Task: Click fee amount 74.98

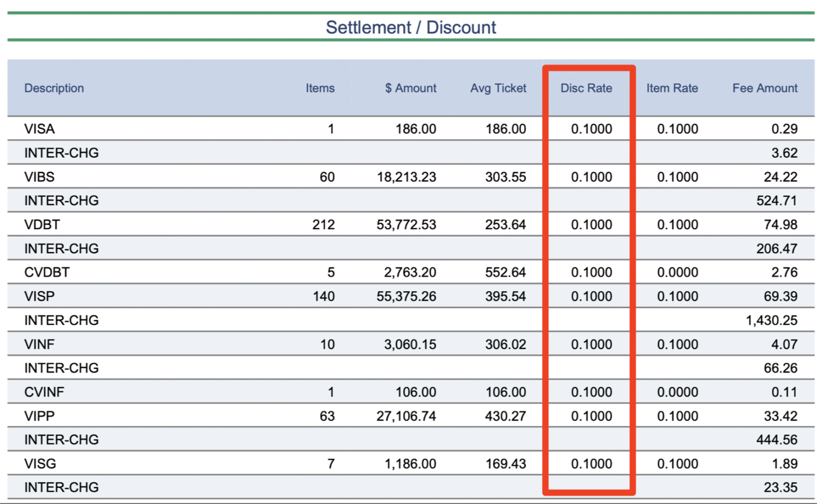Action: click(x=781, y=225)
